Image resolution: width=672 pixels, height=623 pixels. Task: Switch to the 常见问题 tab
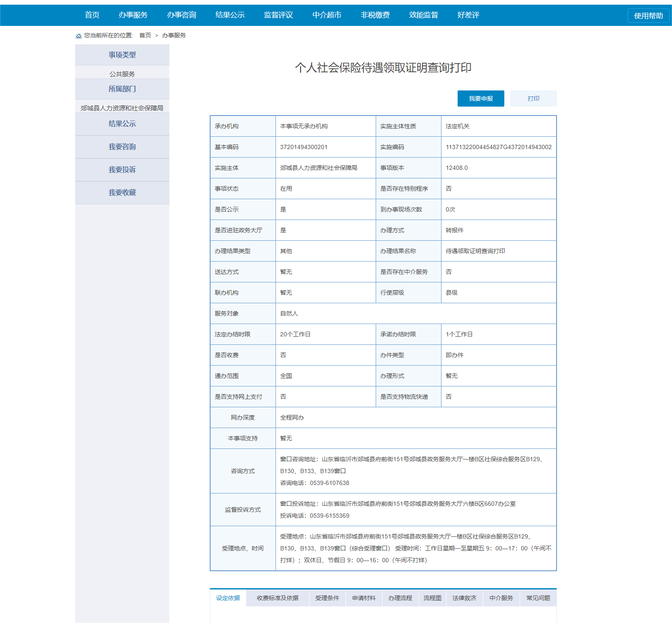click(538, 598)
